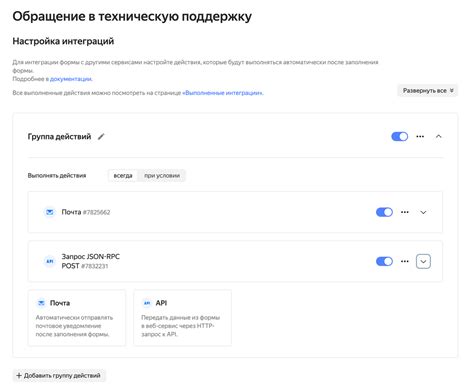Image resolution: width=474 pixels, height=389 pixels.
Task: Select the при условии option
Action: pyautogui.click(x=162, y=175)
